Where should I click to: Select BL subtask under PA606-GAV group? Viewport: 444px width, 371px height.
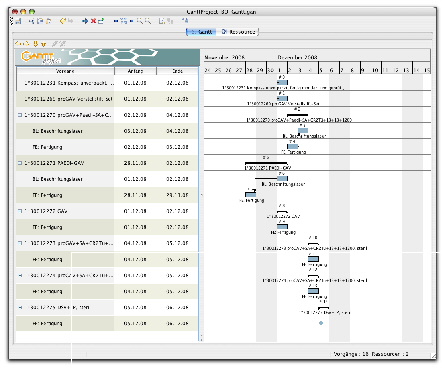(107, 179)
